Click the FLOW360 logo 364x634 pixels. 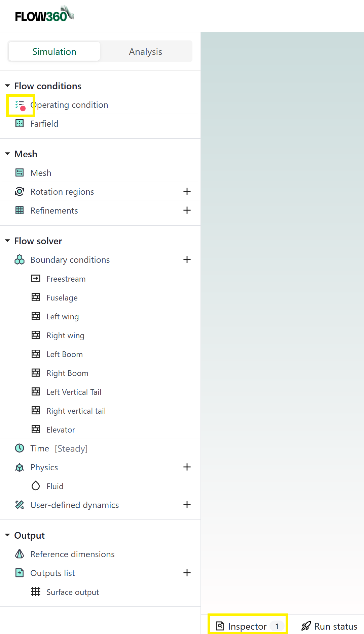(44, 14)
